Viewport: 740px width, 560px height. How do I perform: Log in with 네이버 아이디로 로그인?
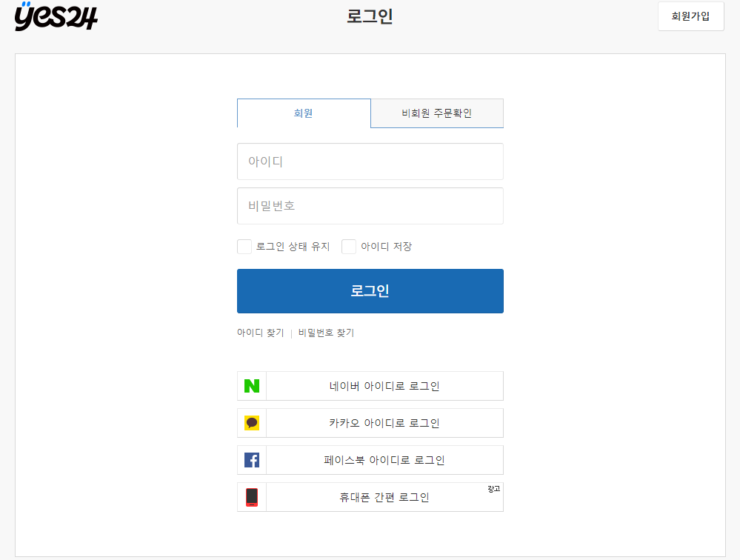point(384,386)
